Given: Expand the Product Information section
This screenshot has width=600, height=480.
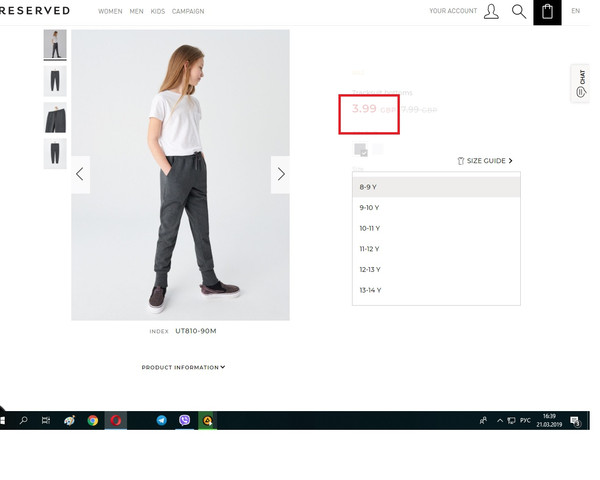Looking at the screenshot, I should (x=183, y=367).
